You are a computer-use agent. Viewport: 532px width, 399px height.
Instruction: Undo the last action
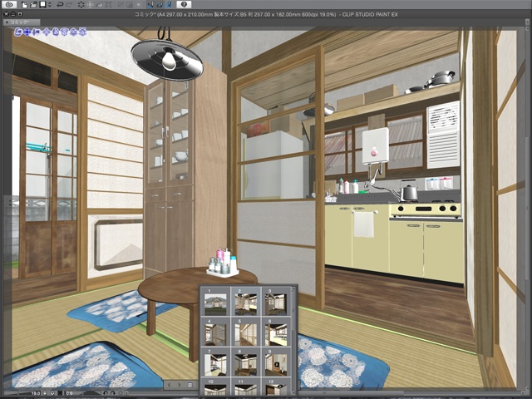[60, 5]
